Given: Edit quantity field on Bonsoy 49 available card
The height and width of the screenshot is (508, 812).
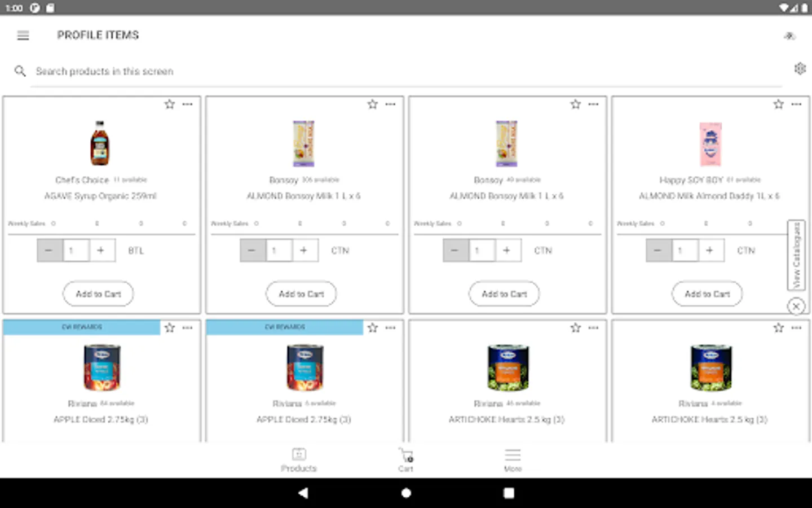Looking at the screenshot, I should 482,250.
